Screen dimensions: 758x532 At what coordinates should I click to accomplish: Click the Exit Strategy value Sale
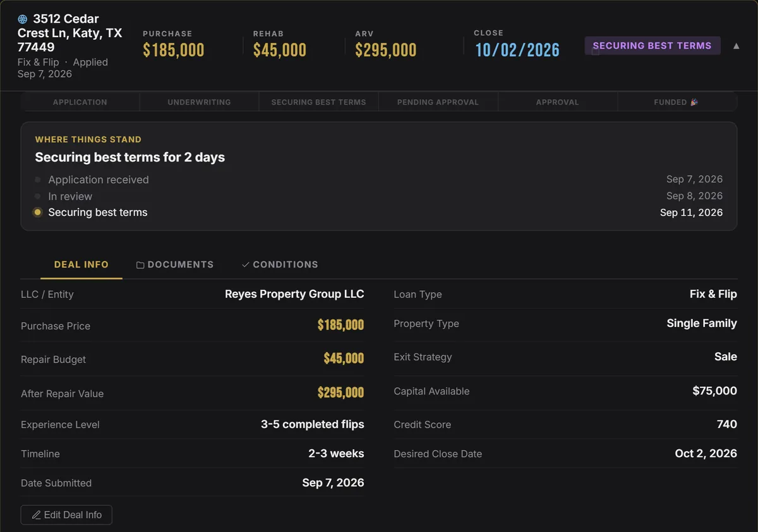[x=726, y=357]
